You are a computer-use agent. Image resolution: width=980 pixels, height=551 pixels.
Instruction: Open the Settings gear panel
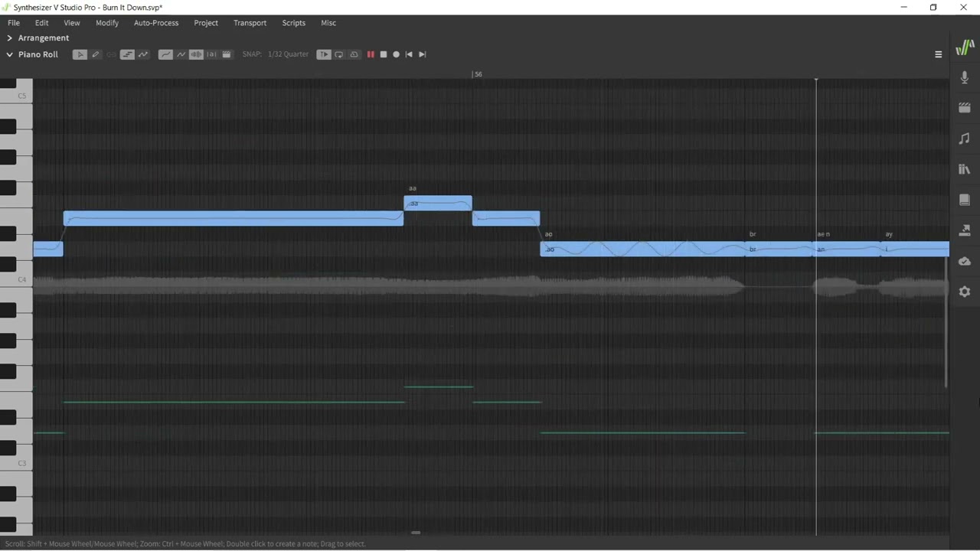click(x=965, y=292)
